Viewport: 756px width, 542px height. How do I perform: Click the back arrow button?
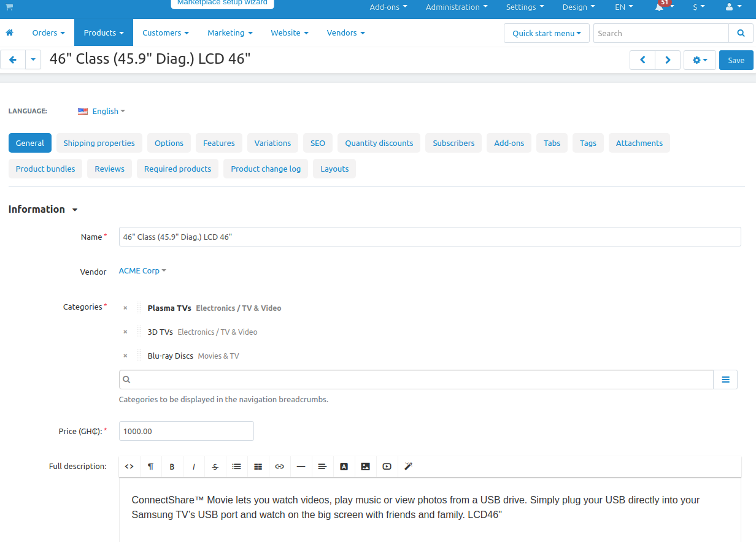pos(13,59)
